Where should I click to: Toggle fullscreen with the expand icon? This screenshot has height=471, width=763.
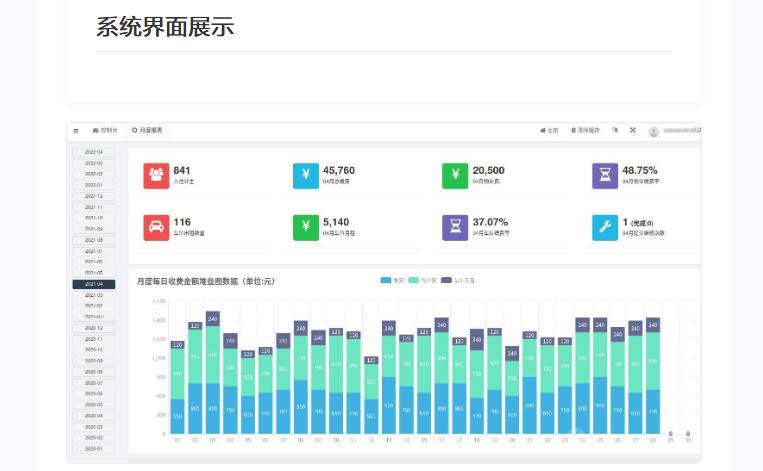tap(633, 130)
